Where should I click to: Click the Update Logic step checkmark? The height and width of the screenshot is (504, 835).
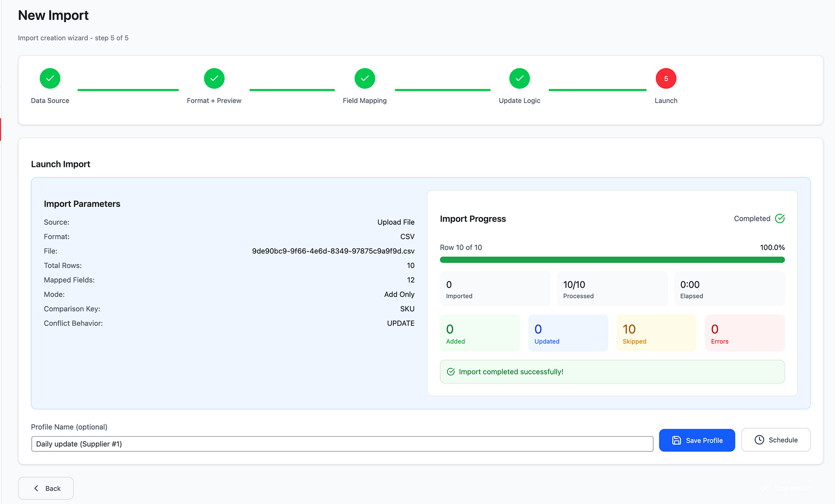519,79
